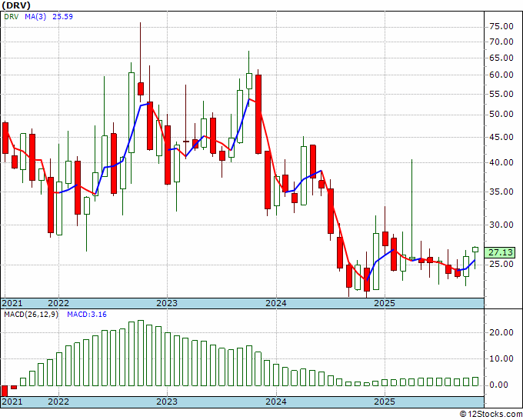Image resolution: width=523 pixels, height=420 pixels.
Task: Click the 25.00 price axis label
Action: point(501,264)
